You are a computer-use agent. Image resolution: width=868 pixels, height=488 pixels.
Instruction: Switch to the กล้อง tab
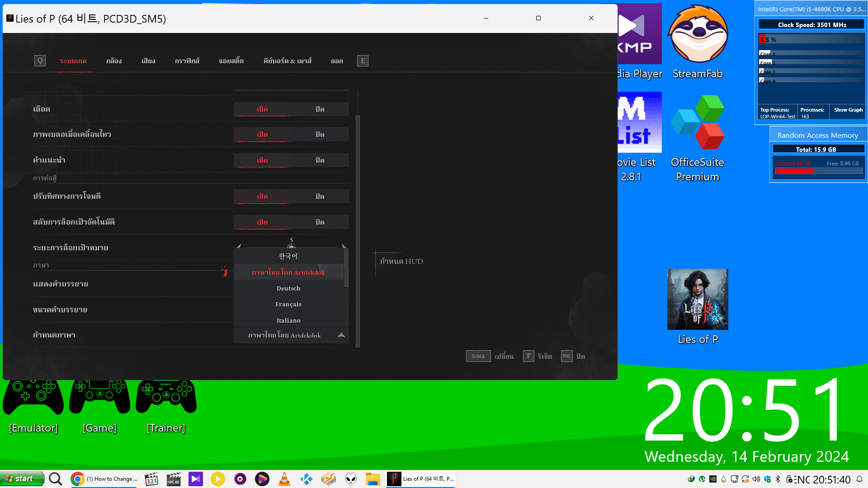[x=114, y=61]
